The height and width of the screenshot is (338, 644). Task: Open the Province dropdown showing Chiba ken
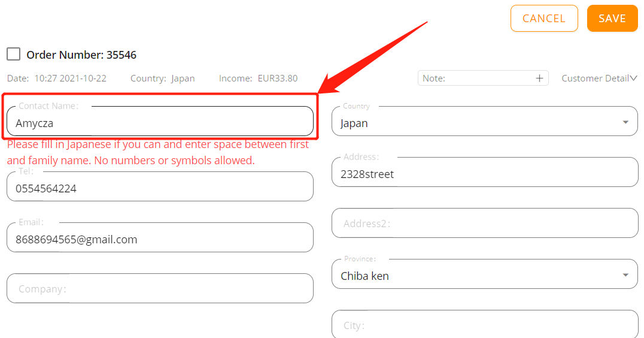click(485, 274)
